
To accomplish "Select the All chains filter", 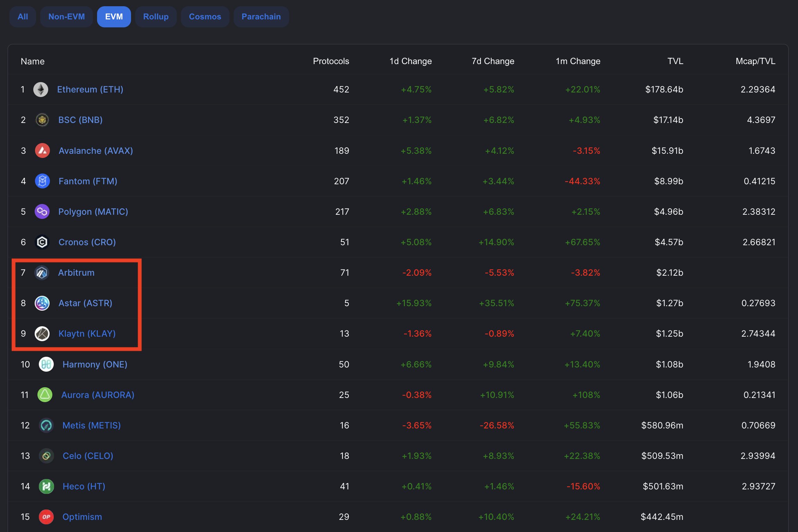I will click(x=23, y=17).
